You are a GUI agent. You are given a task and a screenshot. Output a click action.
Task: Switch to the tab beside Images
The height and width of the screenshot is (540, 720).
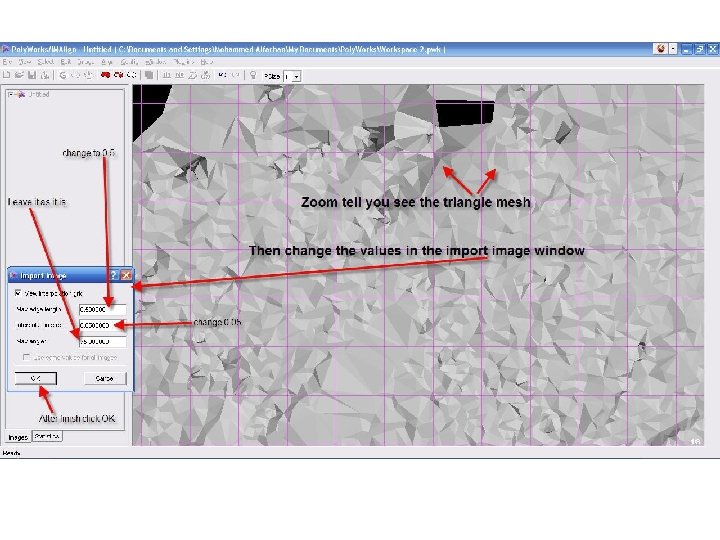47,436
